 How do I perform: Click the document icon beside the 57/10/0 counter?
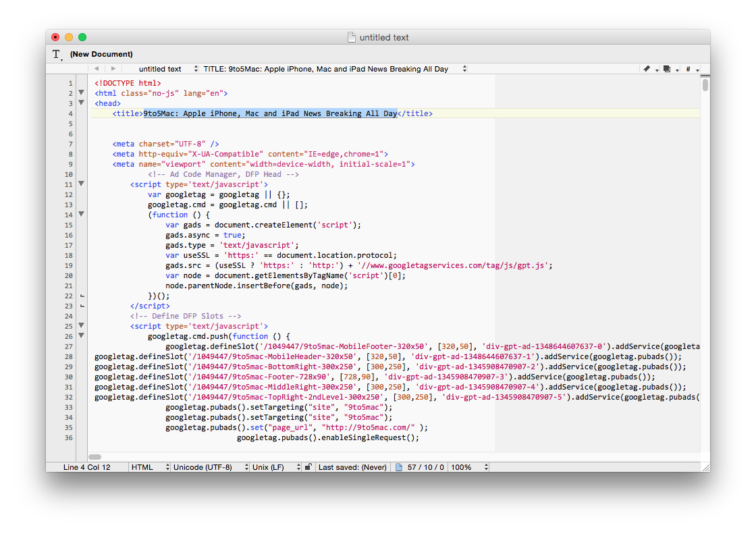[x=400, y=466]
